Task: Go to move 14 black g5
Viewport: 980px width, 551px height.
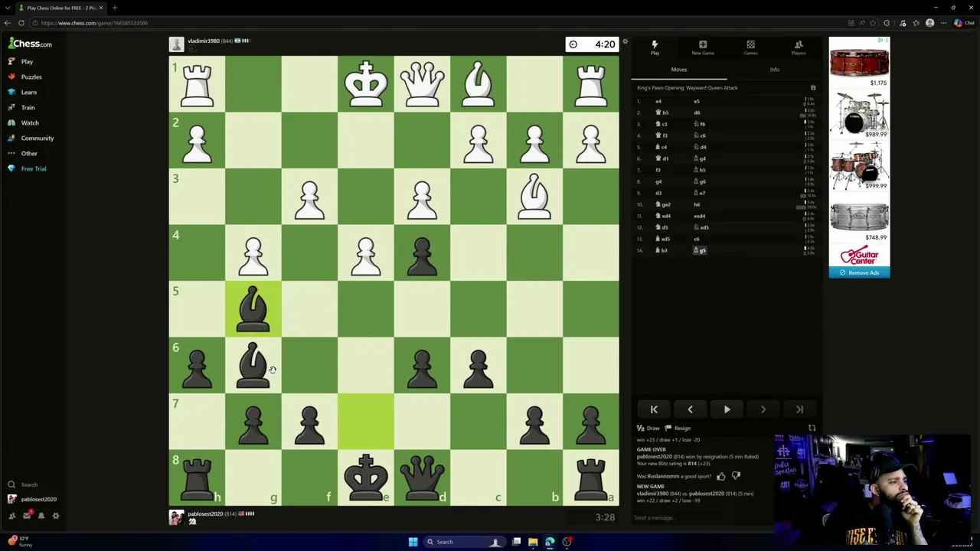Action: 701,250
